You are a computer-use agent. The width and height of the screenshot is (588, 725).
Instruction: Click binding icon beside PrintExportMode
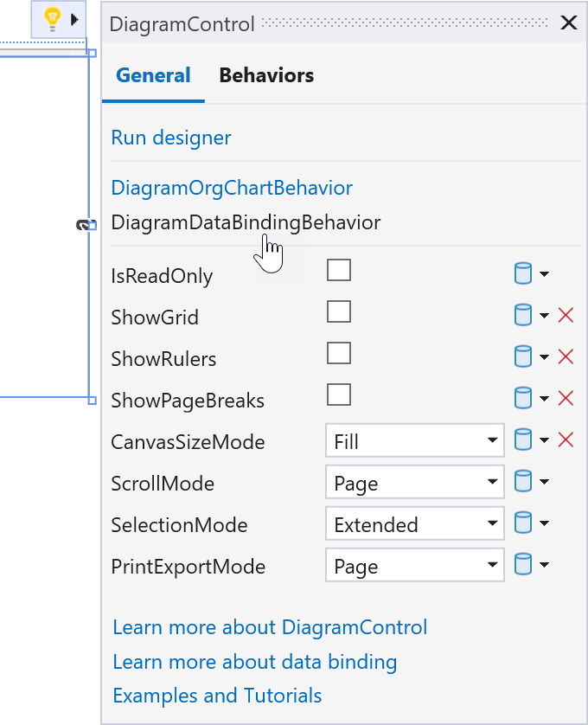(x=523, y=565)
